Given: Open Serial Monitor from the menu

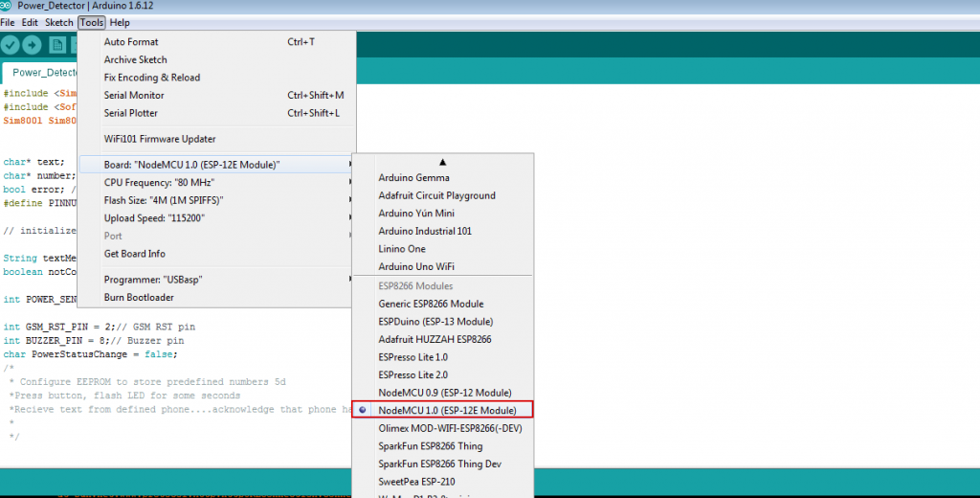Looking at the screenshot, I should [134, 95].
